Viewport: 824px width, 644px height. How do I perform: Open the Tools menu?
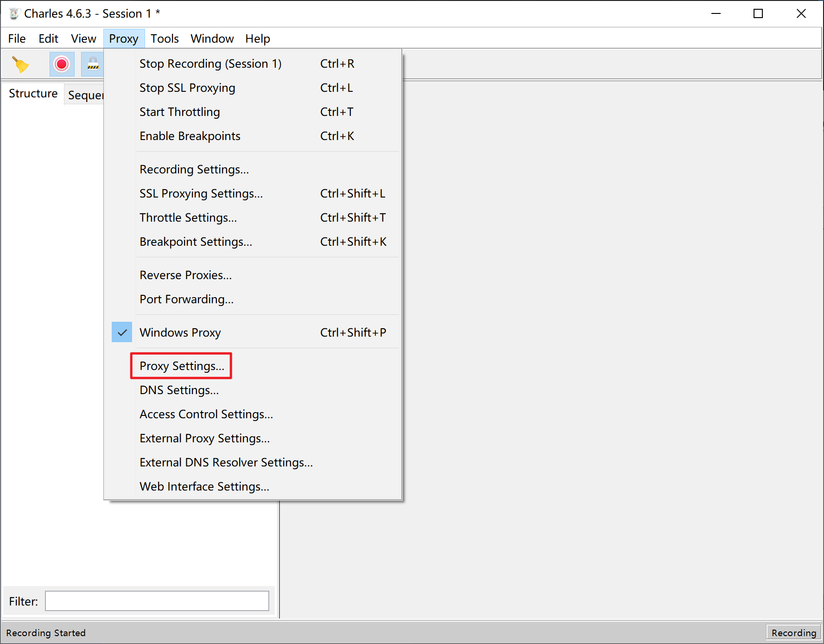click(165, 38)
